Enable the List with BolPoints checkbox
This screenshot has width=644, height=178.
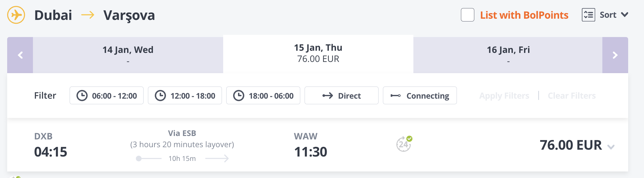tap(467, 15)
